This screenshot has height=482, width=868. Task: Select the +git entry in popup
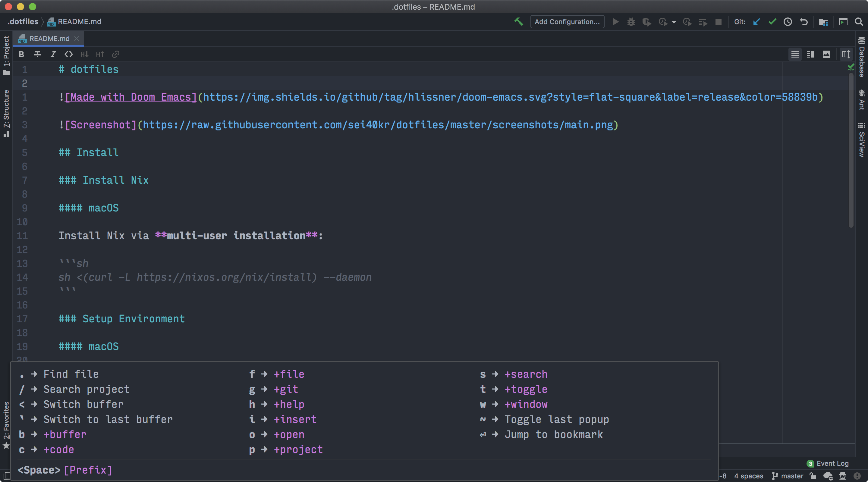click(x=274, y=390)
